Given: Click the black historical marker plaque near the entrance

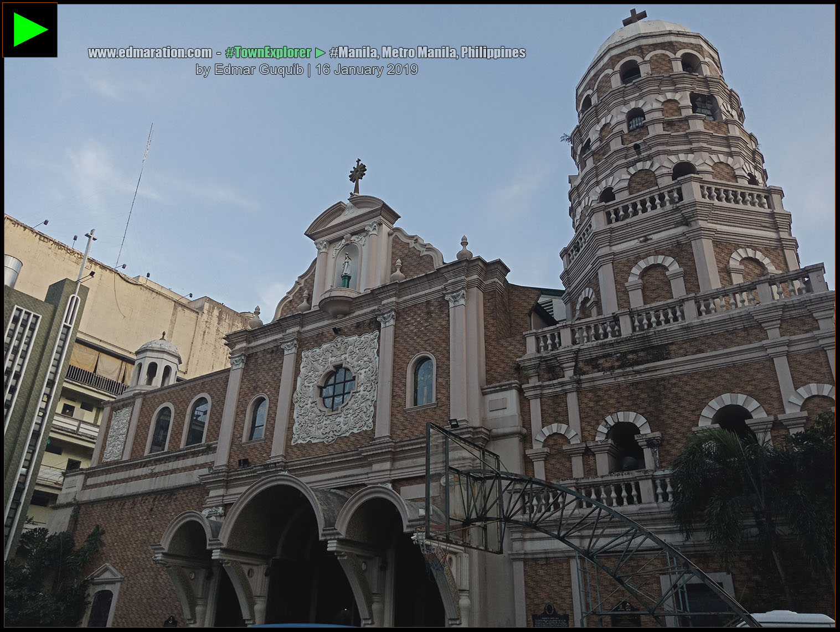Looking at the screenshot, I should click(x=550, y=615).
